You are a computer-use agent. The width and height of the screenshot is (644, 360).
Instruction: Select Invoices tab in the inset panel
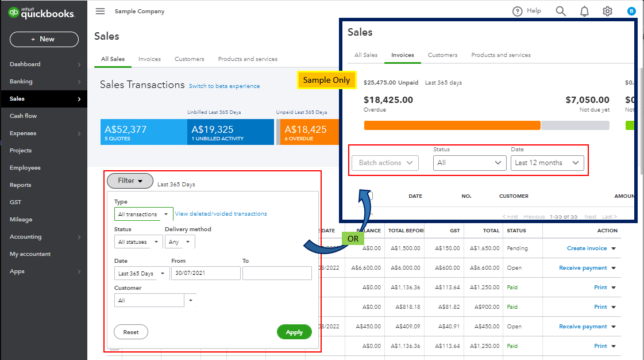pyautogui.click(x=403, y=55)
